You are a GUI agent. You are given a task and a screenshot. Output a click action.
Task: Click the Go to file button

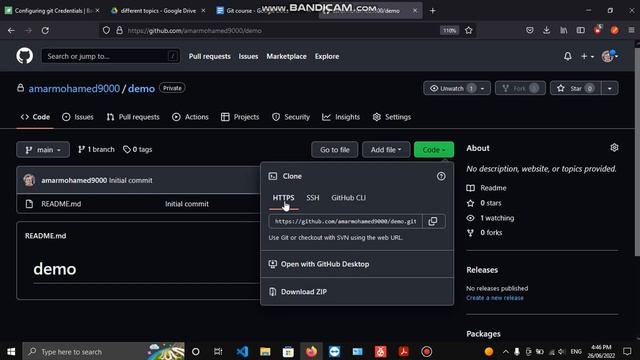tap(335, 150)
